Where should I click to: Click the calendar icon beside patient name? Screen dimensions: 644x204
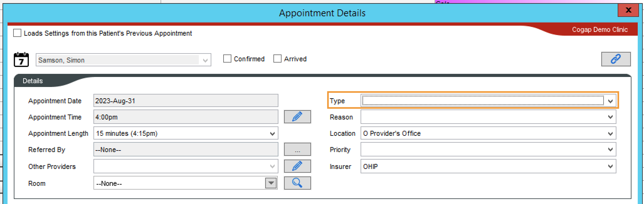(x=21, y=59)
